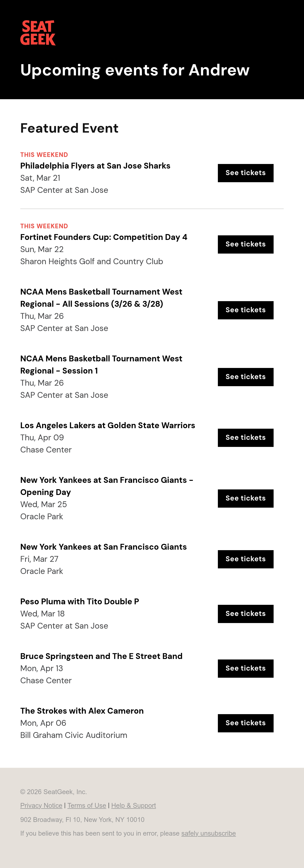See tickets for Flyers at Sharks

coord(246,173)
